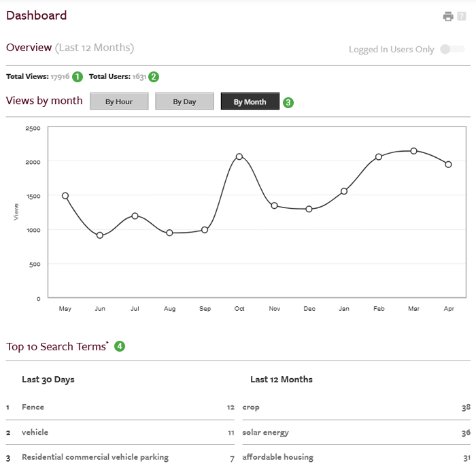Click the 'crop' search term

pos(251,407)
